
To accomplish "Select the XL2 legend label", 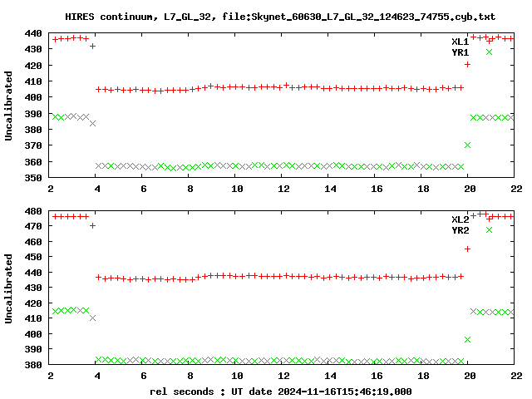I will pyautogui.click(x=460, y=219).
